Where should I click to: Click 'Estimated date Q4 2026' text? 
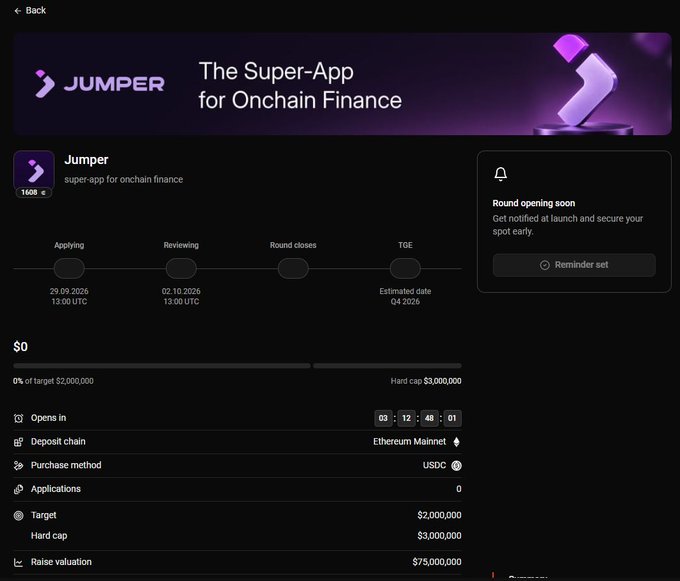tap(405, 296)
